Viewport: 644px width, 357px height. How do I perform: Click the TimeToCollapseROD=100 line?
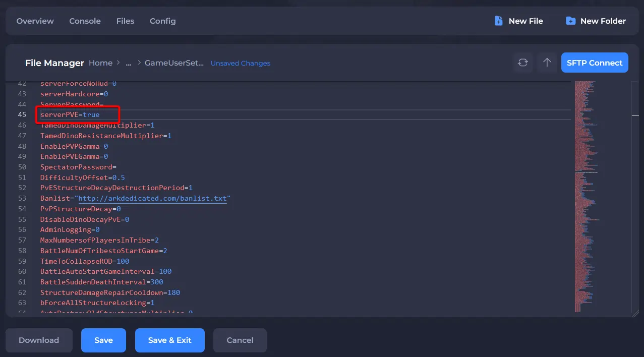(x=85, y=261)
